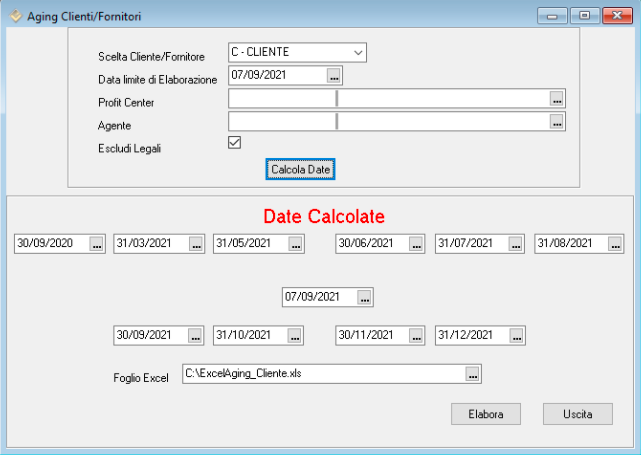The height and width of the screenshot is (455, 641).
Task: Click browse button for Profit Center
Action: (x=557, y=98)
